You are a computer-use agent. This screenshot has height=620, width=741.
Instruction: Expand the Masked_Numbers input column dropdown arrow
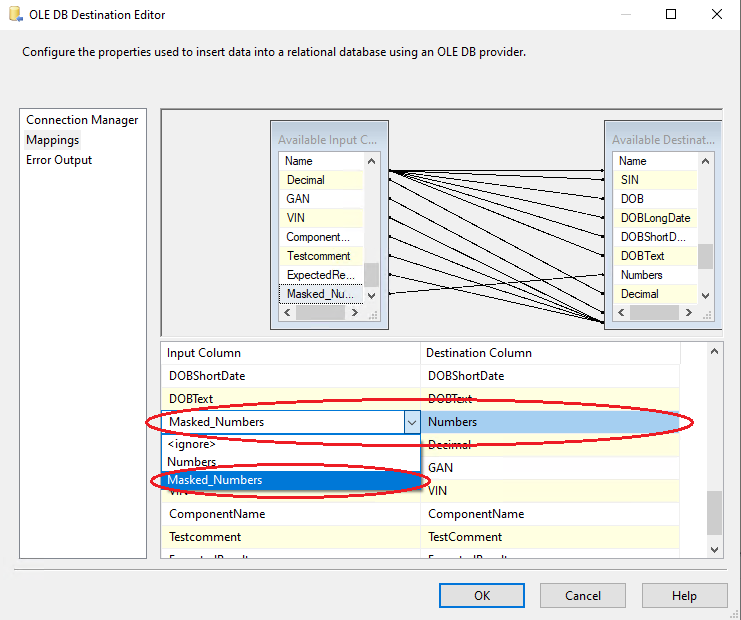coord(411,423)
